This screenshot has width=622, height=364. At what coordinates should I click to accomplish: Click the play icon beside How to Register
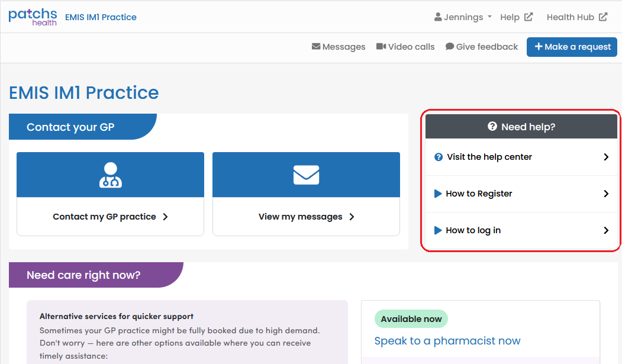click(x=437, y=194)
